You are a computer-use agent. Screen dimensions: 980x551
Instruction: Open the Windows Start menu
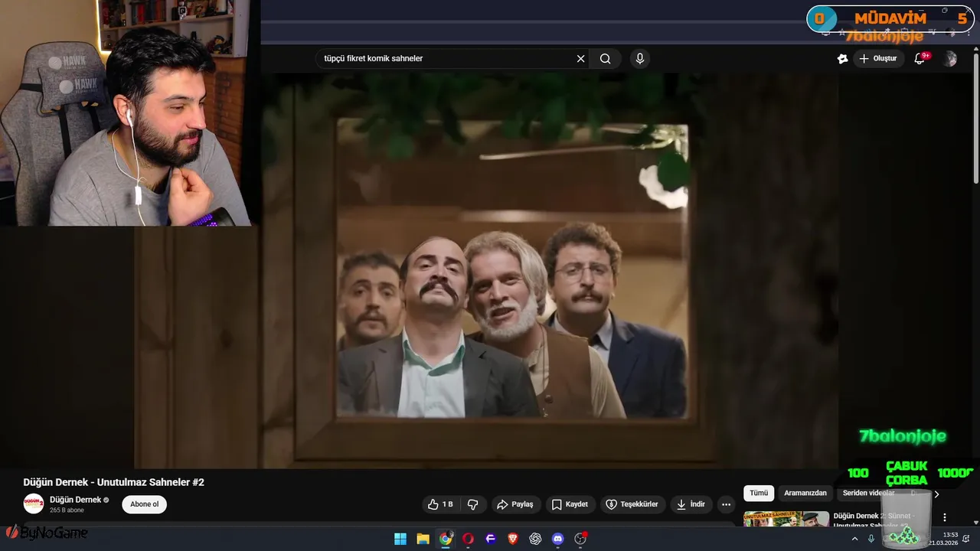tap(400, 539)
